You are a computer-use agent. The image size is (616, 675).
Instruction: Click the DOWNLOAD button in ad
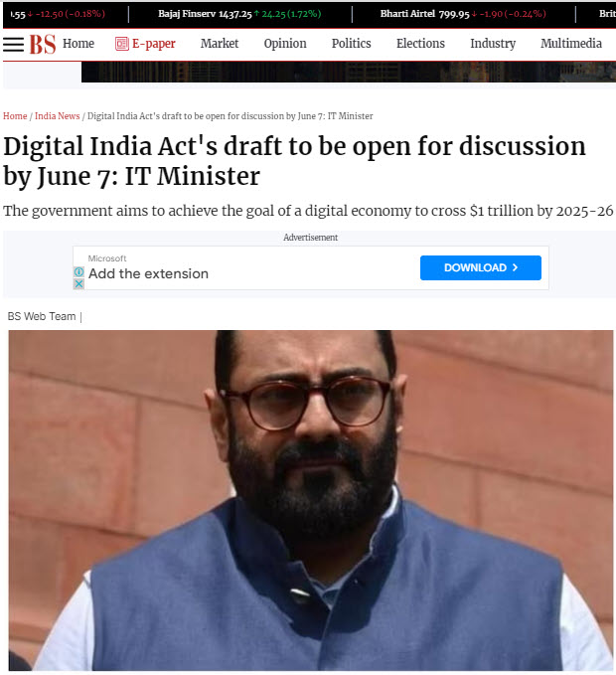point(481,267)
